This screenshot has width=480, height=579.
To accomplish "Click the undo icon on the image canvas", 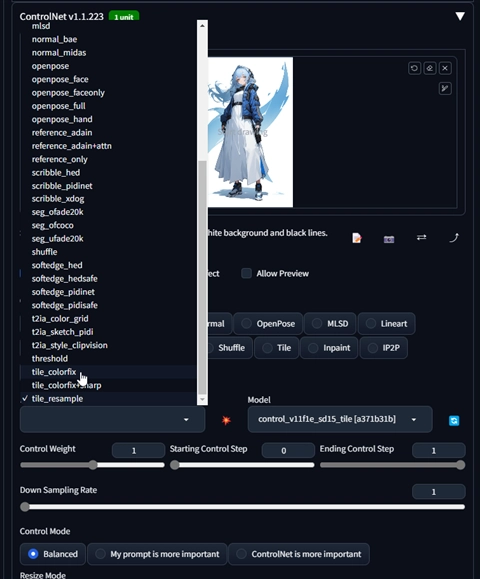I will [414, 68].
